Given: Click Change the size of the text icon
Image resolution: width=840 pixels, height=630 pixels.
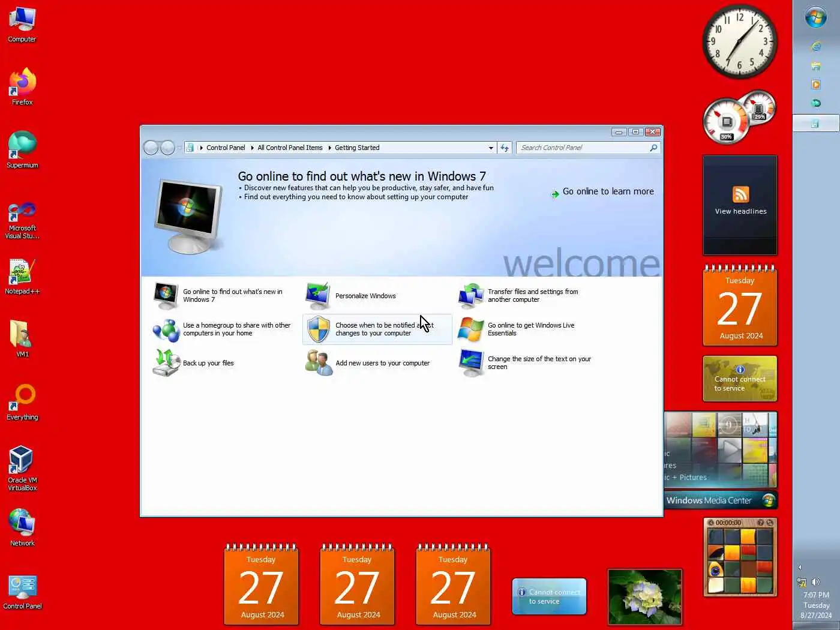Looking at the screenshot, I should [471, 363].
